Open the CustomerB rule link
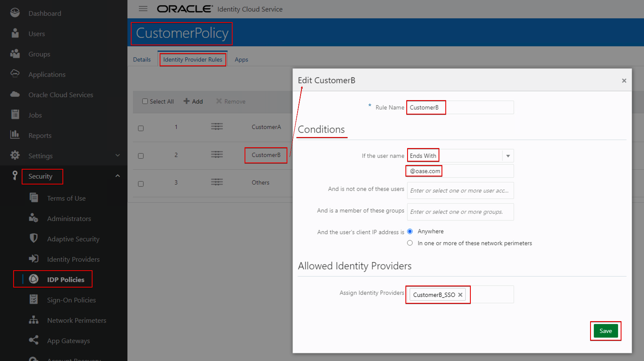This screenshot has width=644, height=361. [x=266, y=155]
